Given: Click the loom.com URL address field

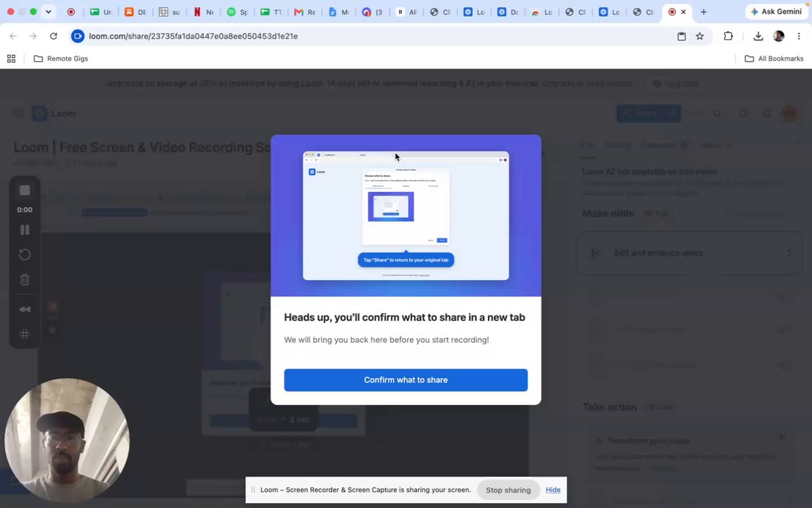Looking at the screenshot, I should [x=193, y=36].
